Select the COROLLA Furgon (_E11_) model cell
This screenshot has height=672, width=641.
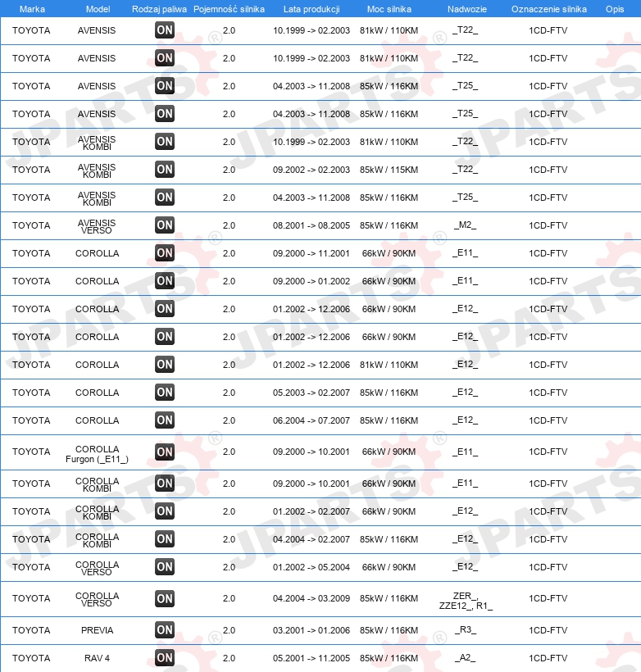click(x=97, y=454)
